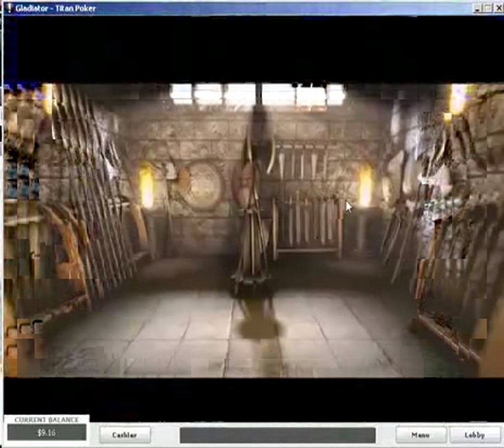
Task: Click the Gladiator app icon in title bar
Action: (8, 8)
